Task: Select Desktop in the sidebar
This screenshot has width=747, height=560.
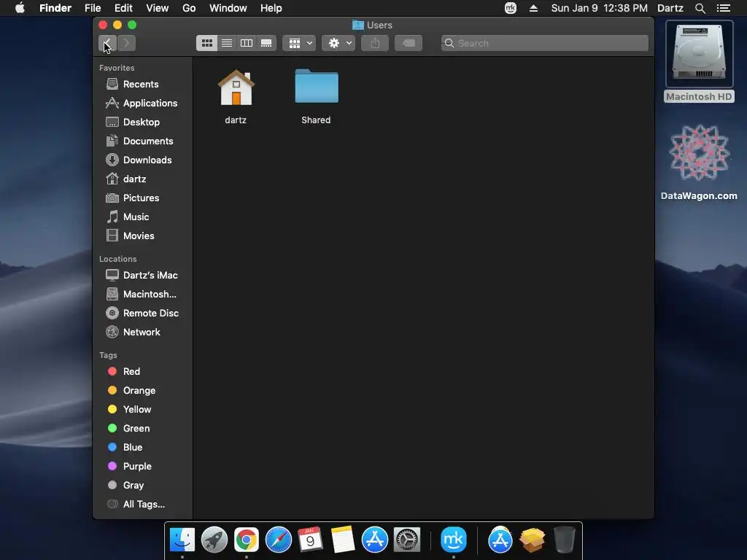Action: pos(143,122)
